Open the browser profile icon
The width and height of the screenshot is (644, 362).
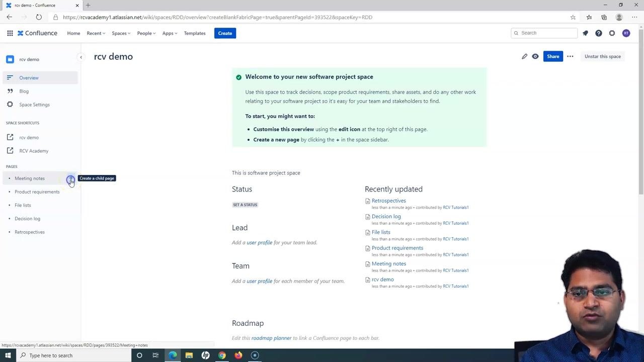pos(619,17)
